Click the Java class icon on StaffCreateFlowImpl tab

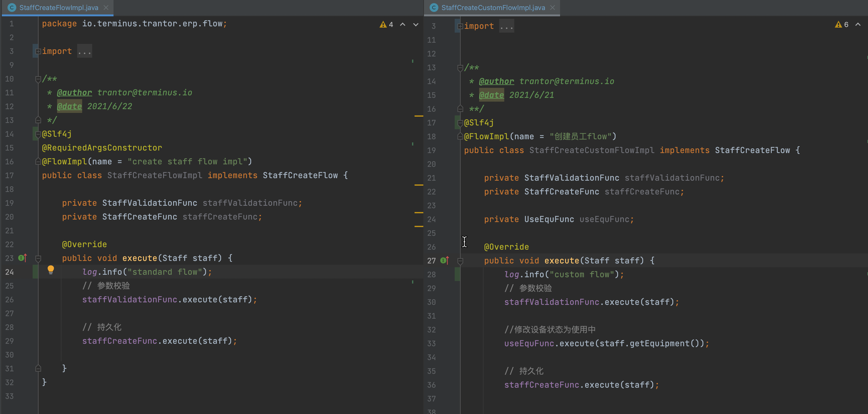point(12,7)
